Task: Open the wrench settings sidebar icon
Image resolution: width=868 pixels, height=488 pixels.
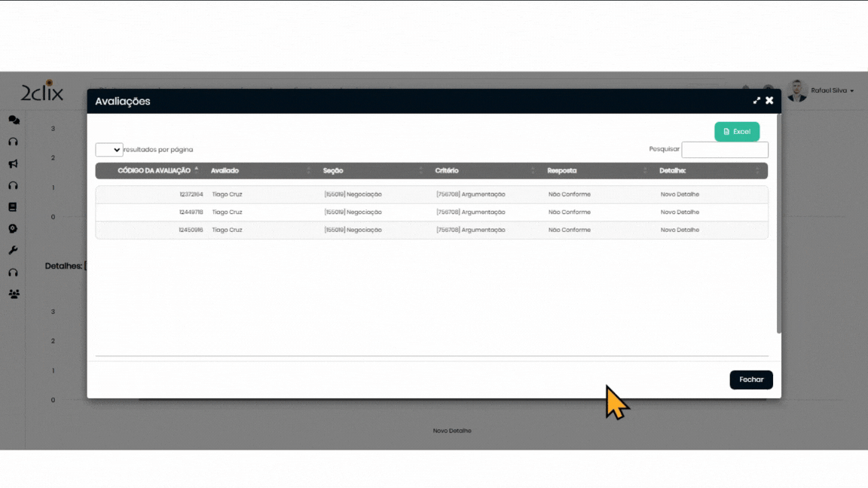Action: (13, 251)
